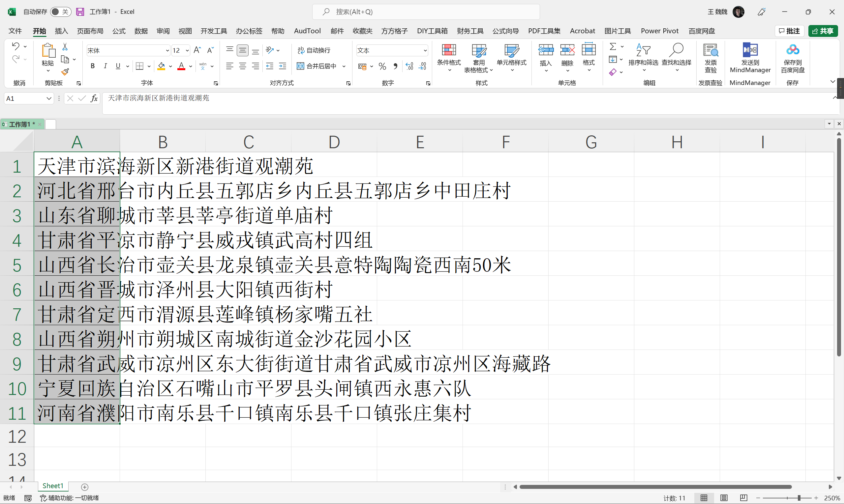Image resolution: width=844 pixels, height=504 pixels.
Task: Click Save to Baidu Netdisk icon
Action: [x=792, y=50]
